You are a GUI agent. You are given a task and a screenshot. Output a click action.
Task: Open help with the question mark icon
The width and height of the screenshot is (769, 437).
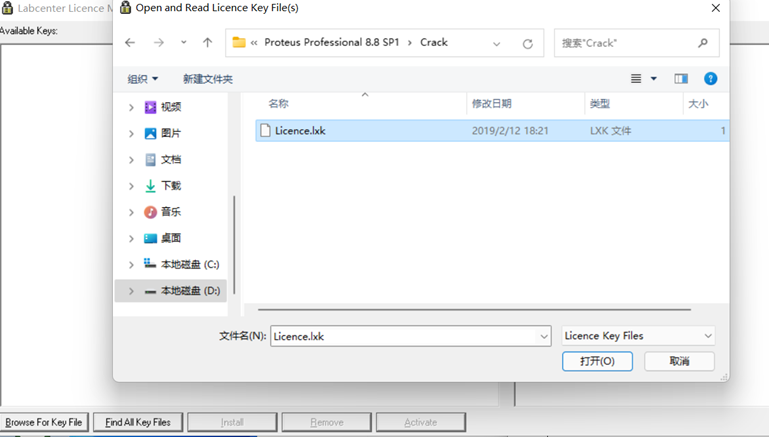710,78
